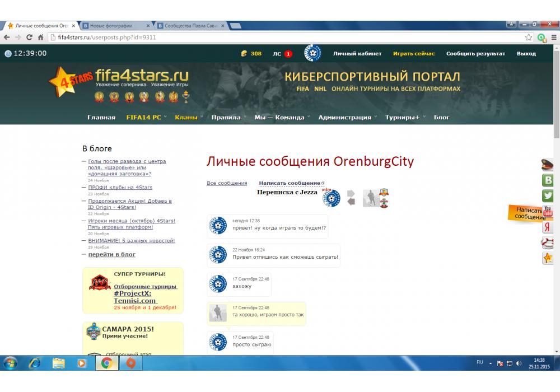This screenshot has width=560, height=392.
Task: Open blog post ПРОФИ клубы на 4Stars
Action: 120,188
